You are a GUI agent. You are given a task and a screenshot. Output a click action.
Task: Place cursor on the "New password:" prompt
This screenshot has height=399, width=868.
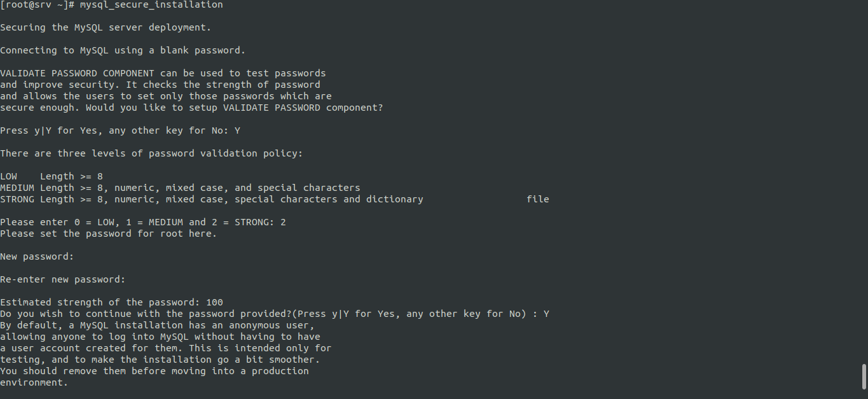[x=37, y=256]
